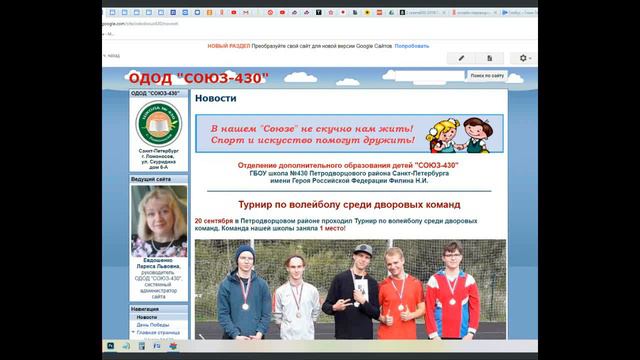640x360 pixels.
Task: Collapse the arrow beside Главная страница
Action: pyautogui.click(x=133, y=332)
